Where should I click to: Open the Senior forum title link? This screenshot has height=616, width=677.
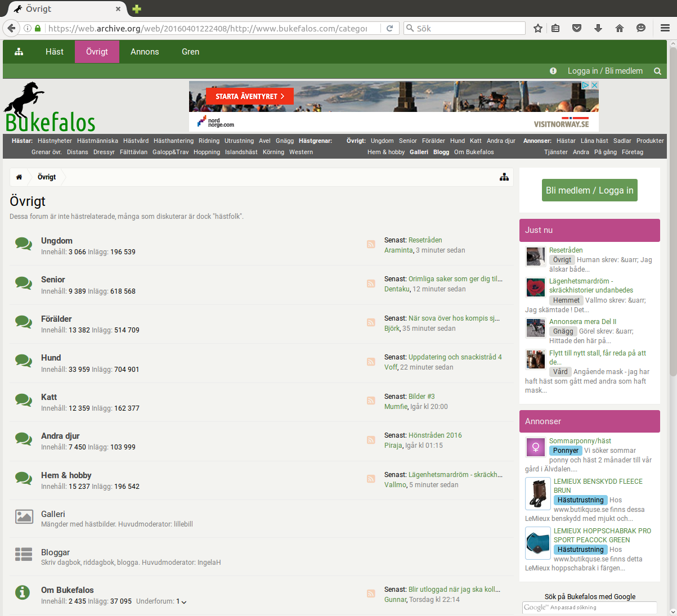pos(53,280)
